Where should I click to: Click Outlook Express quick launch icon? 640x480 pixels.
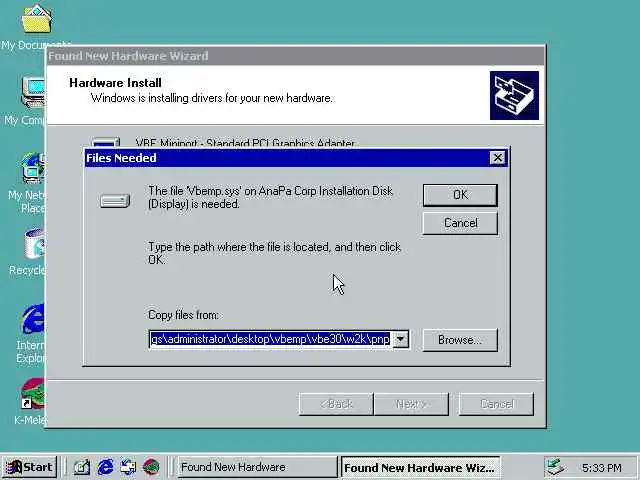coord(128,467)
